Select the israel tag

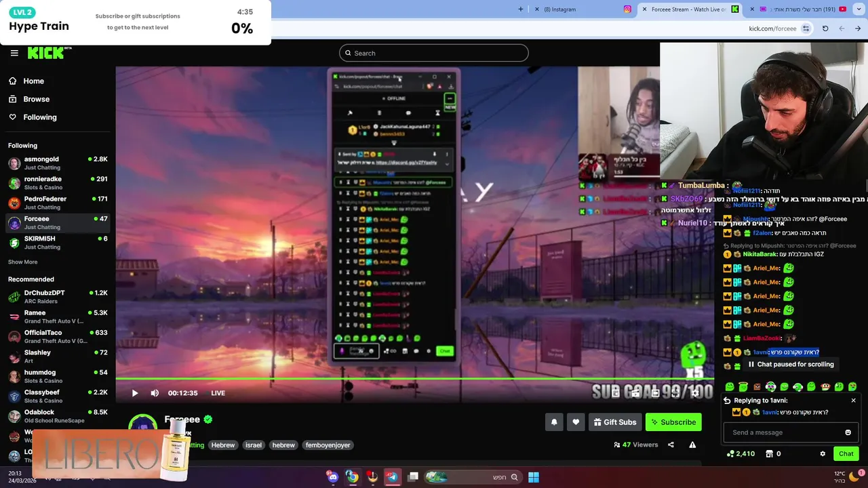[254, 445]
